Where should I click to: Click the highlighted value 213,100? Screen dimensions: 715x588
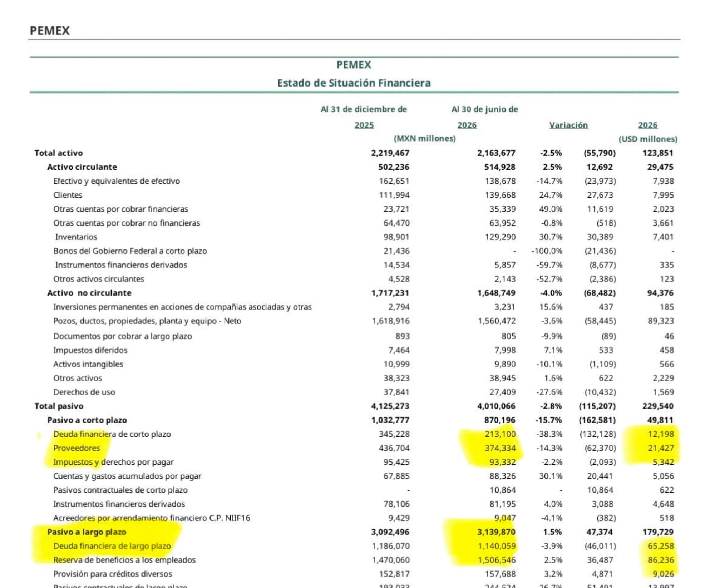tap(500, 434)
